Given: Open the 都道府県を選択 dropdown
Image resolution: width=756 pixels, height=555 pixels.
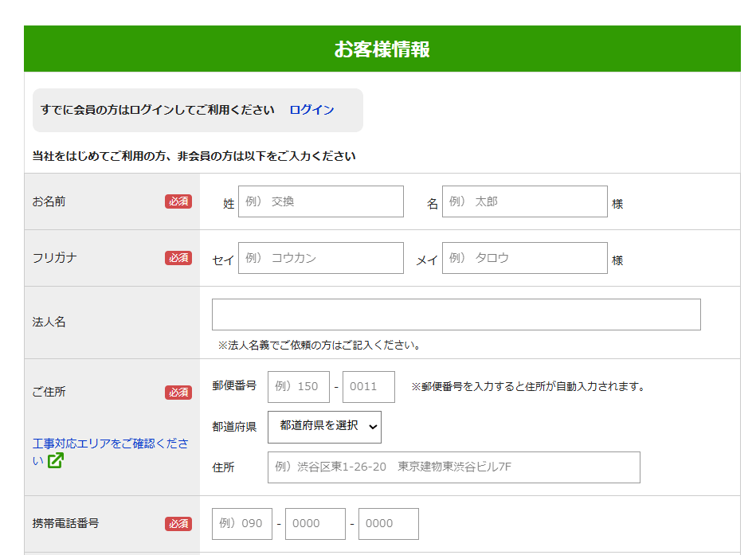Looking at the screenshot, I should (324, 427).
